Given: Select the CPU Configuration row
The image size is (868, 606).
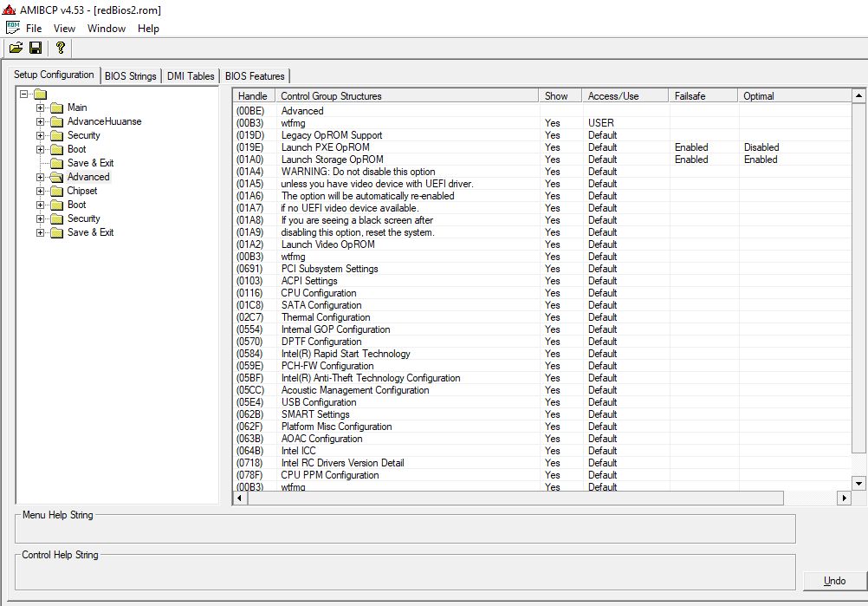Looking at the screenshot, I should (x=542, y=293).
